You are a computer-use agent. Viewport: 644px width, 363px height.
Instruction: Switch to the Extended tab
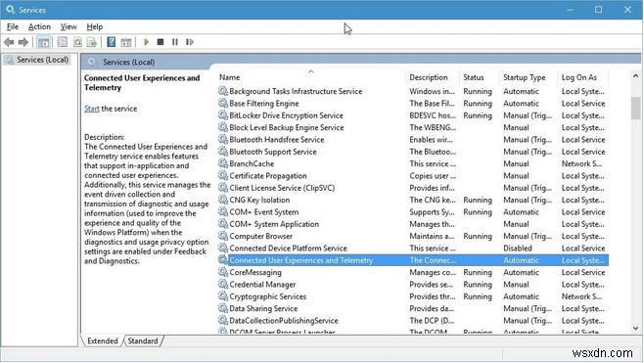click(x=102, y=340)
